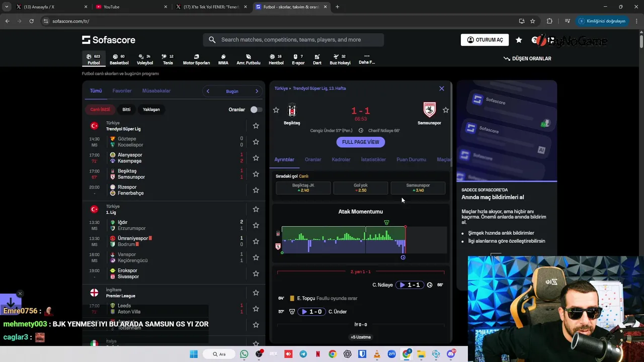Open the Kadrolar match tab
The width and height of the screenshot is (644, 362).
(x=341, y=159)
